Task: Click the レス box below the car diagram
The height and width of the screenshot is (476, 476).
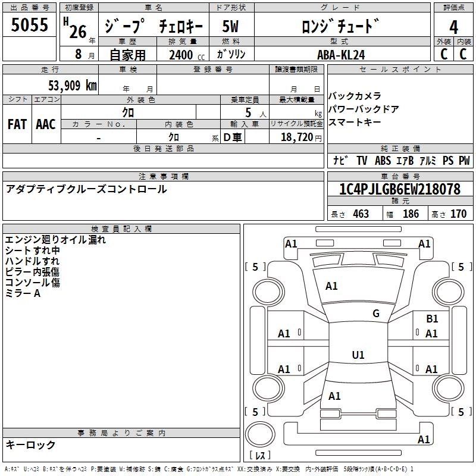Action: (x=259, y=456)
